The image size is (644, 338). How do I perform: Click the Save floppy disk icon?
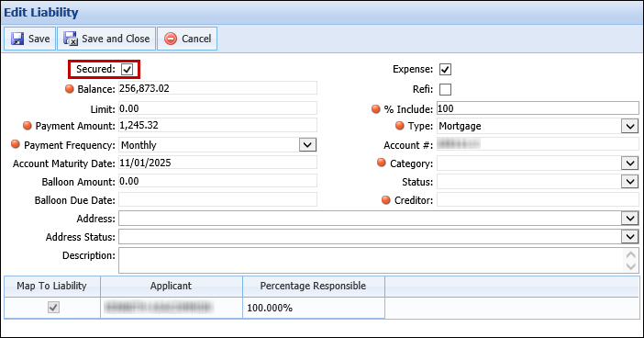point(17,39)
